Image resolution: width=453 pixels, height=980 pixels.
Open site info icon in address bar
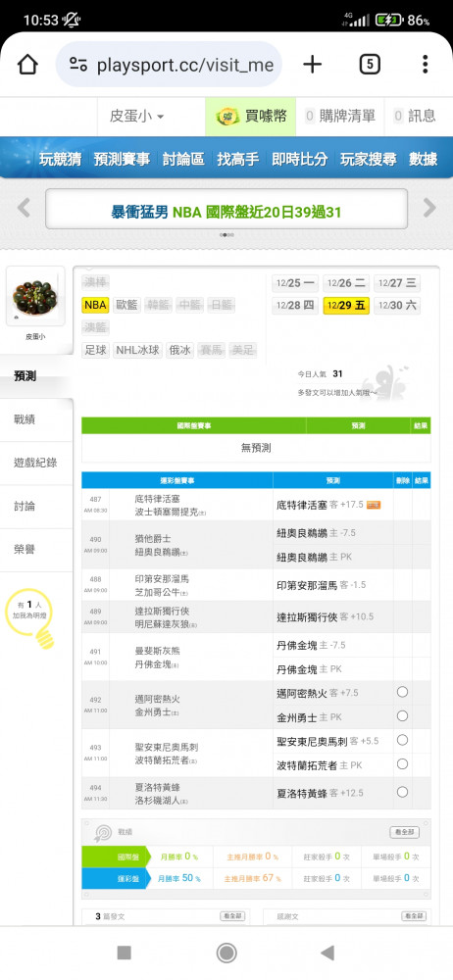[78, 65]
